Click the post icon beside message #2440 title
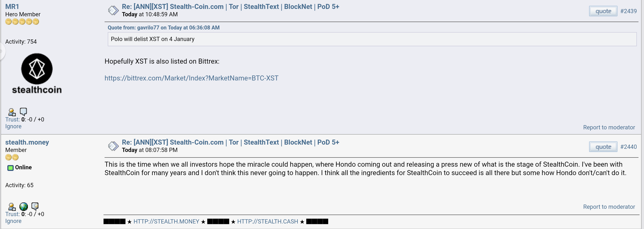 click(114, 146)
